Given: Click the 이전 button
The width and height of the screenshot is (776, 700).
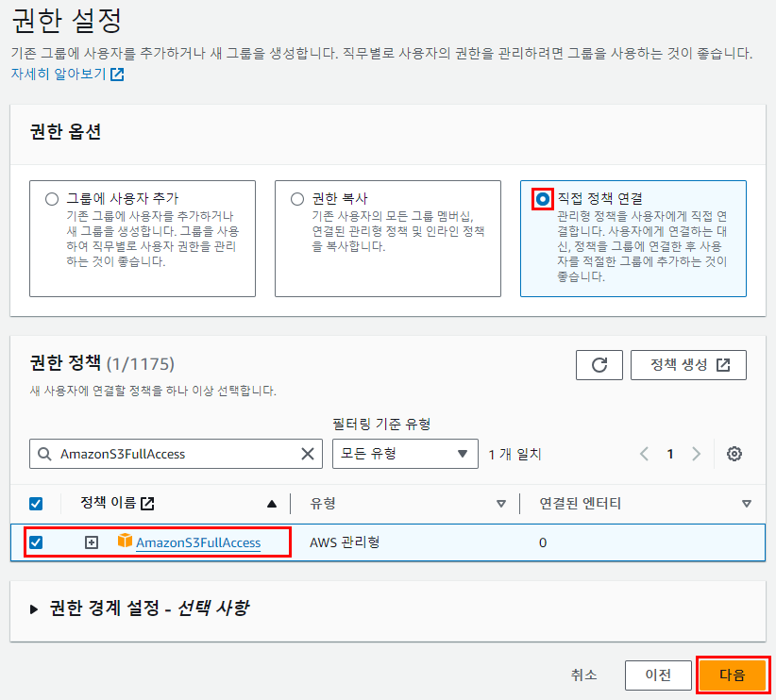Looking at the screenshot, I should [658, 675].
